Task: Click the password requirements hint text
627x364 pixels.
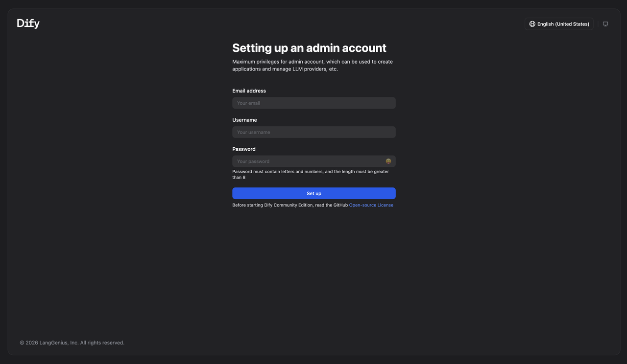Action: [311, 175]
